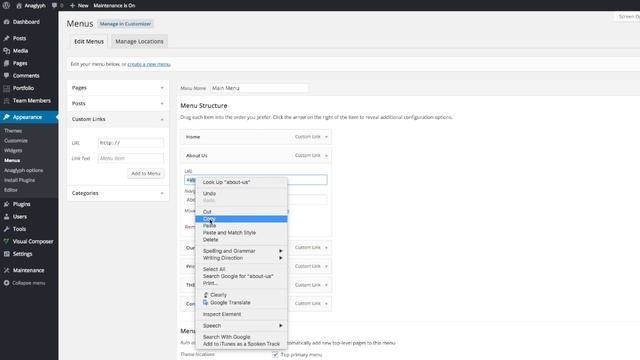Screen dimensions: 640x360
Task: Open the Media library icon
Action: [7, 51]
